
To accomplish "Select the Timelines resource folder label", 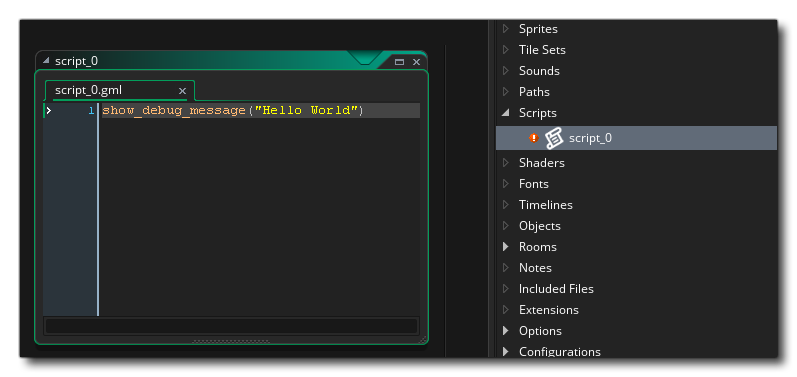I will (545, 205).
